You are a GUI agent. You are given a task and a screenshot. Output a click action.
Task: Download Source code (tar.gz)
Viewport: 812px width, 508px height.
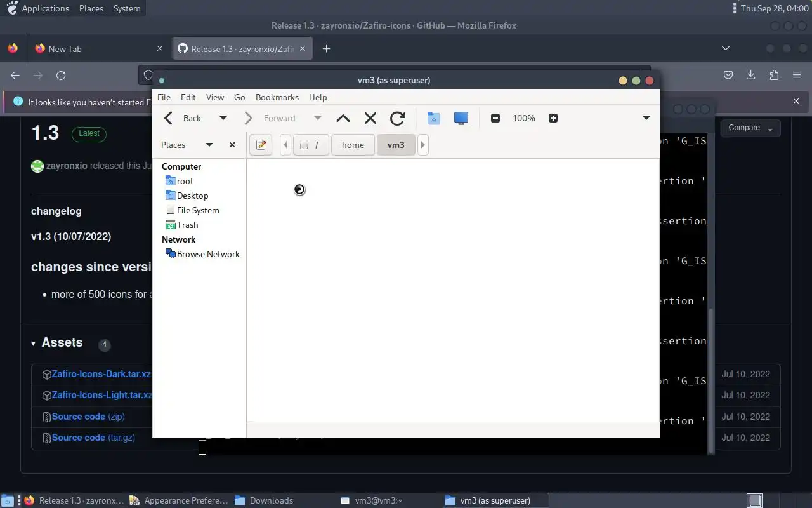tap(93, 438)
